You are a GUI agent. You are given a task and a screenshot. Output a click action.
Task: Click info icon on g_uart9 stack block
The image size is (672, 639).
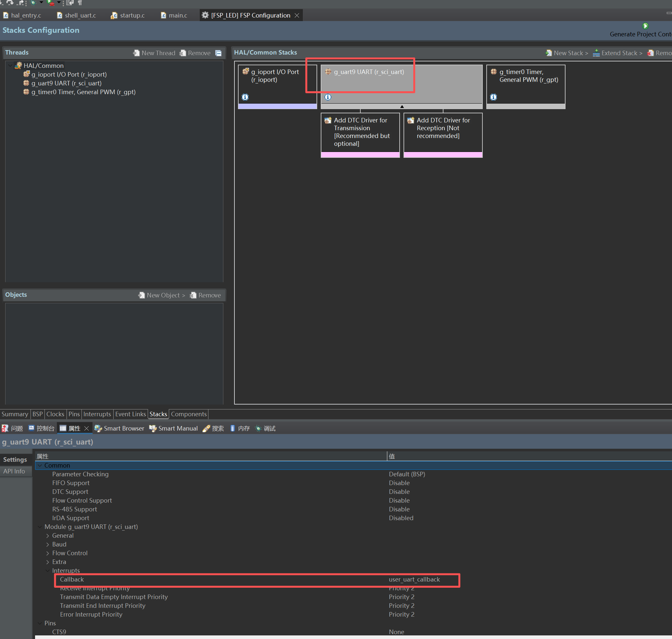click(x=328, y=97)
